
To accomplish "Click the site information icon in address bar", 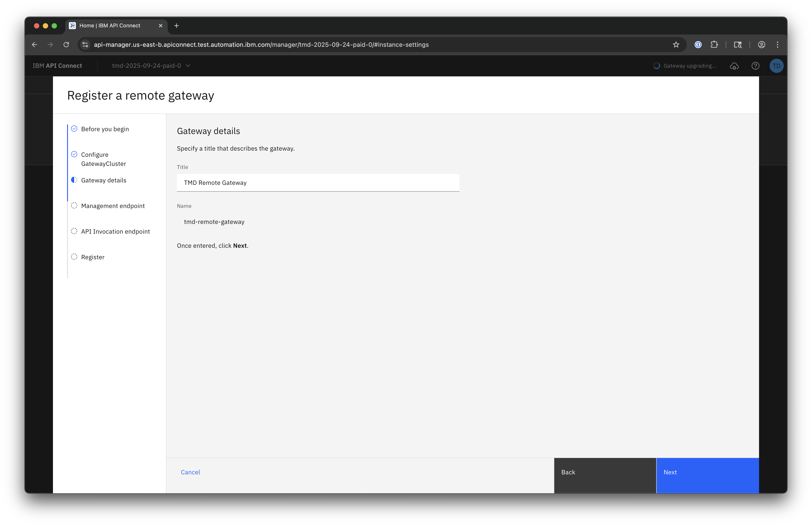I will click(85, 45).
